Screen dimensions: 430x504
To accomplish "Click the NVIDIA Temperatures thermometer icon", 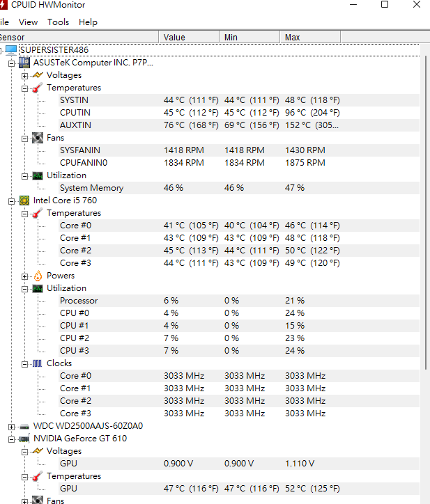I will [38, 476].
